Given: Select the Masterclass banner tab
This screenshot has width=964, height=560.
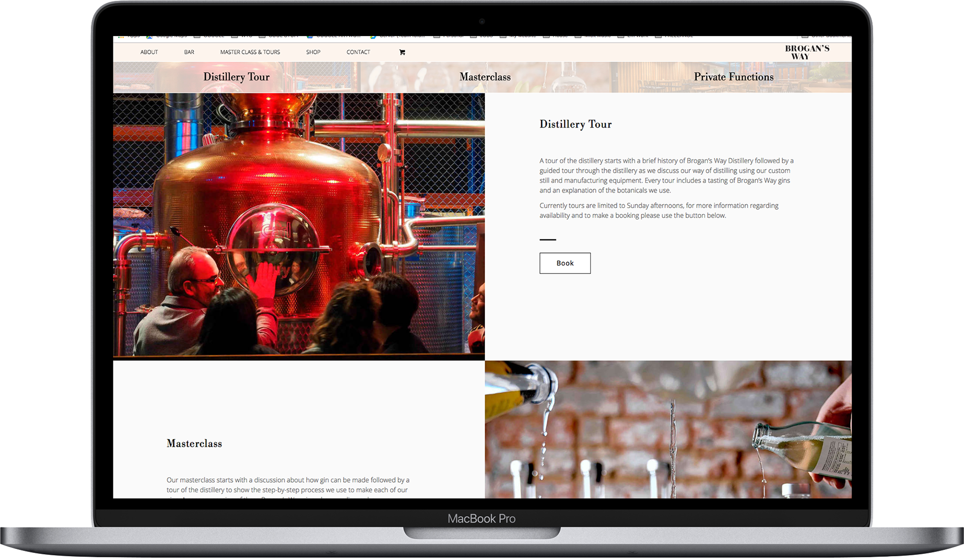Looking at the screenshot, I should (485, 77).
